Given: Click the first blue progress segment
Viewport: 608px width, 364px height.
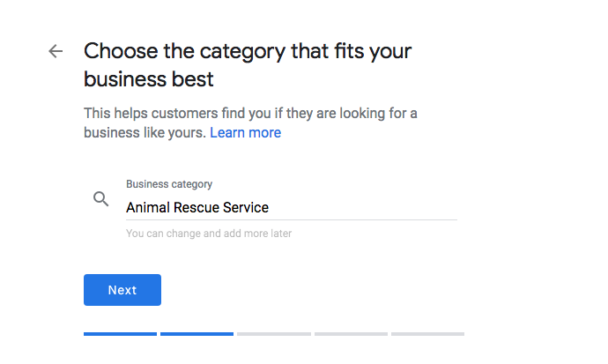Looking at the screenshot, I should click(x=120, y=334).
